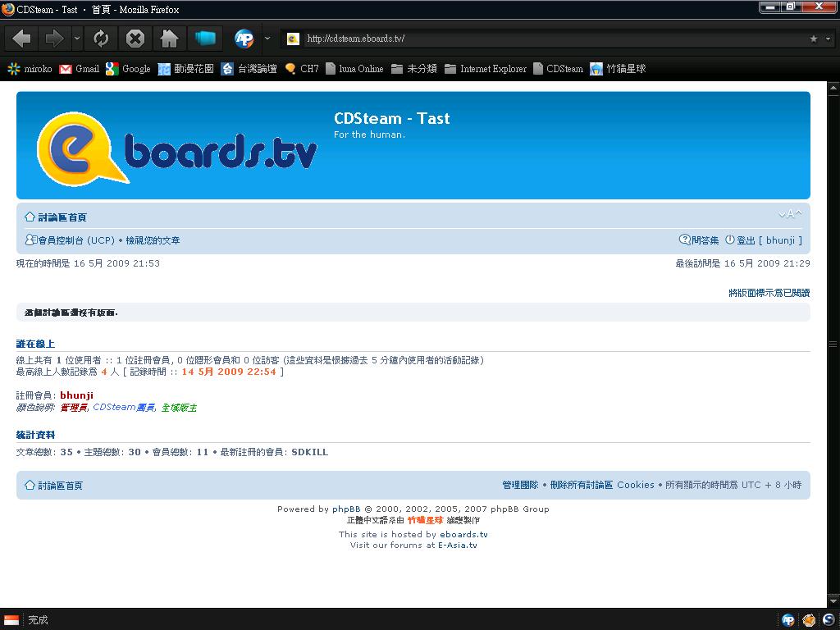Screen dimensions: 840x630
Task: Click the scrollbar down arrow
Action: tap(833, 601)
